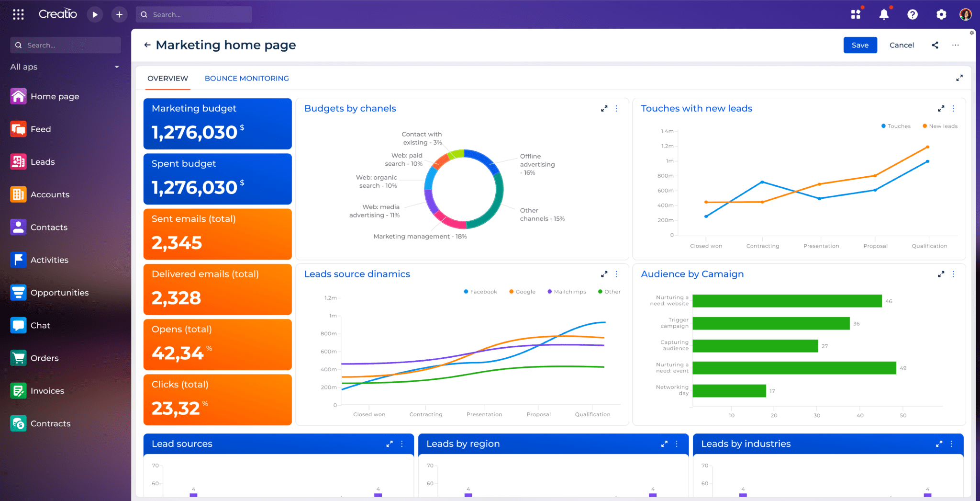Screen dimensions: 980x501
Task: Open Budgets by chanels options menu
Action: 616,109
